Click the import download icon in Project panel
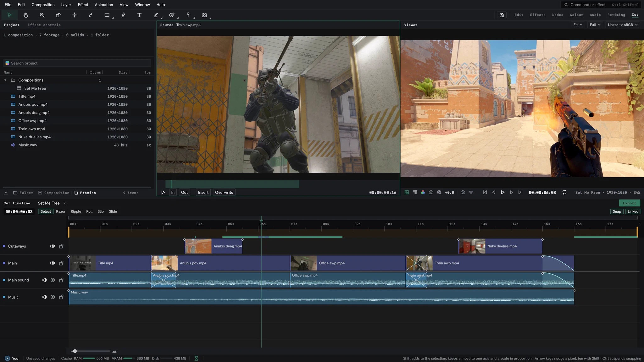This screenshot has height=362, width=644. pyautogui.click(x=6, y=193)
